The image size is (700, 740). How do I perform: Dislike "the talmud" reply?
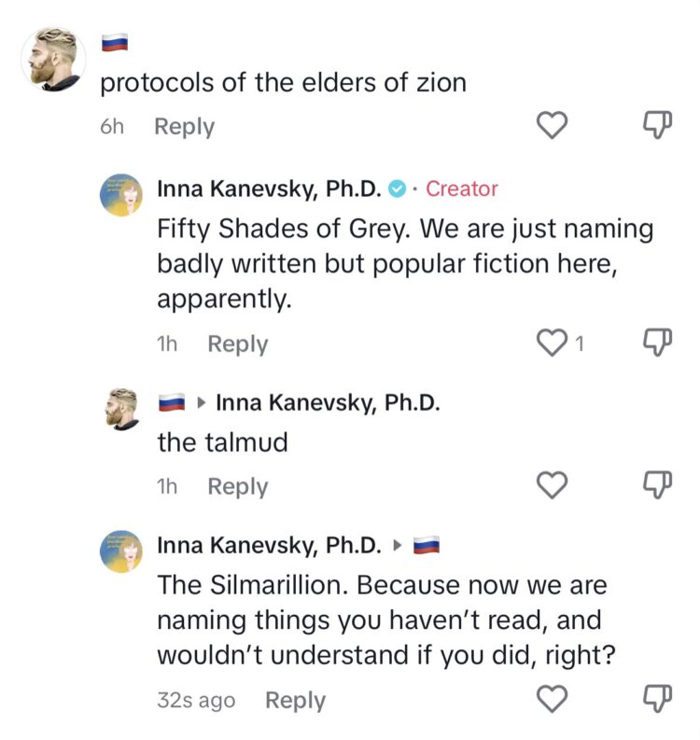tap(659, 485)
